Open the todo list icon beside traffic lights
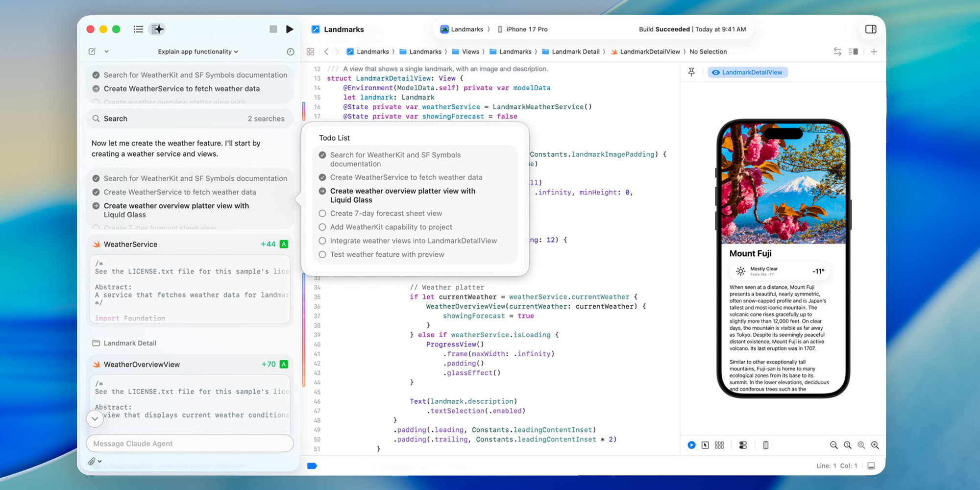Viewport: 980px width, 490px height. click(138, 29)
